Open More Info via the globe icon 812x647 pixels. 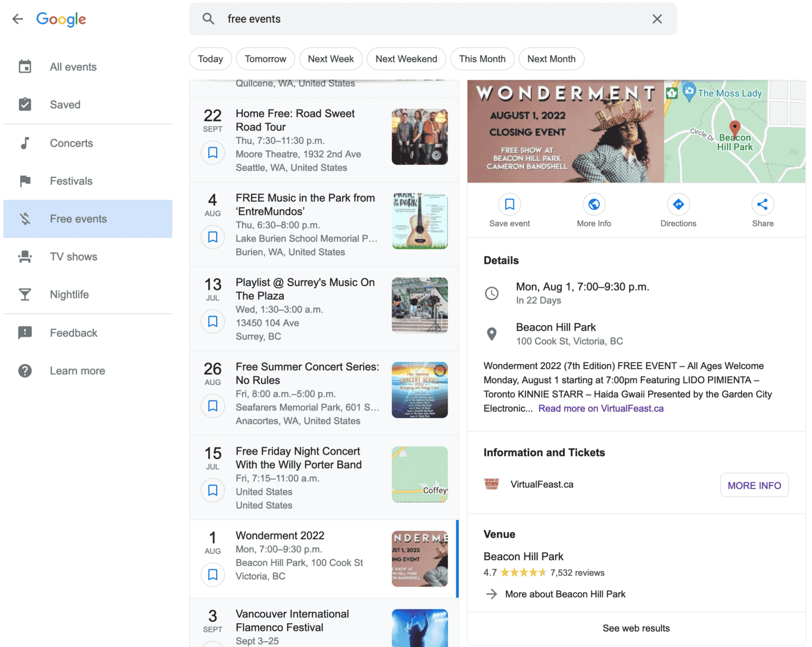[x=594, y=204]
